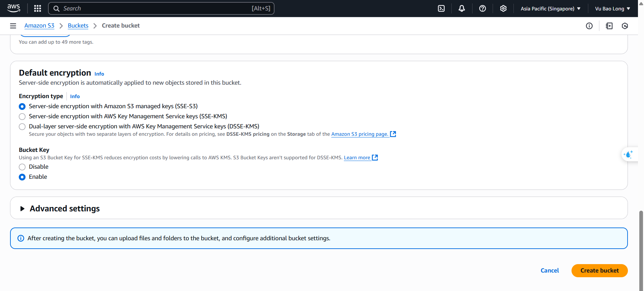The width and height of the screenshot is (644, 291).
Task: Click the Create bucket breadcrumb text
Action: [121, 26]
